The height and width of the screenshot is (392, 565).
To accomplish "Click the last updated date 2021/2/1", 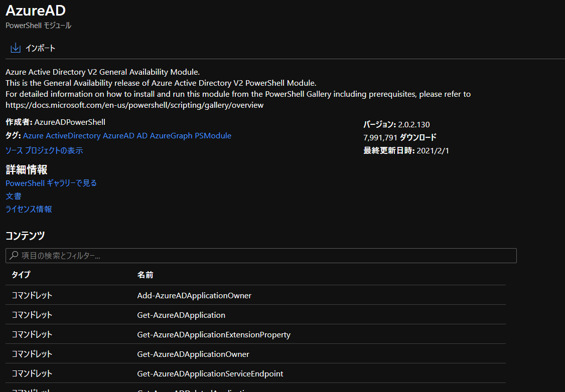I will [x=433, y=151].
